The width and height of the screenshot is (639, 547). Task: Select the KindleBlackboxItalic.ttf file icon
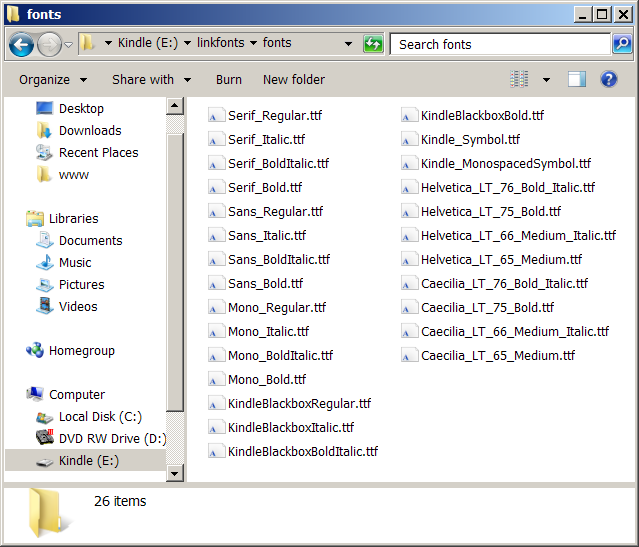tap(216, 428)
